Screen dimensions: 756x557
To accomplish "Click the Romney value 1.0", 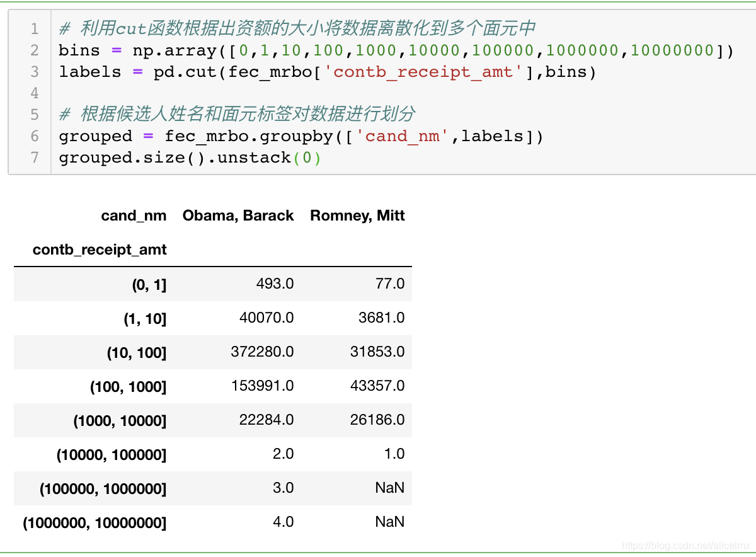I will (x=394, y=454).
